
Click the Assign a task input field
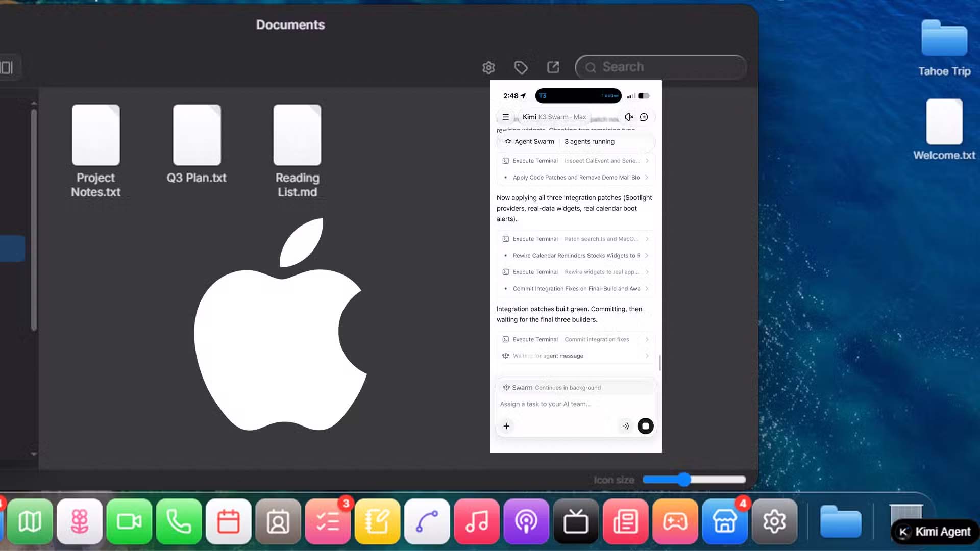(x=576, y=404)
